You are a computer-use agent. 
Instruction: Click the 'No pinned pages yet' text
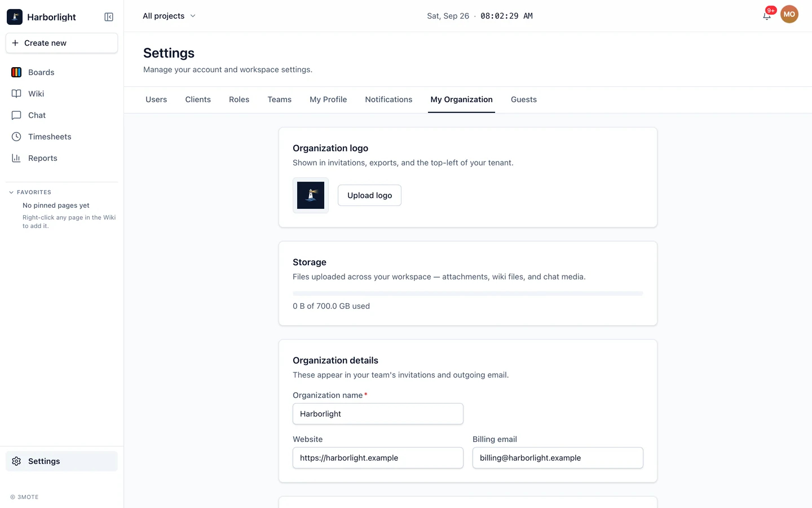(x=56, y=205)
